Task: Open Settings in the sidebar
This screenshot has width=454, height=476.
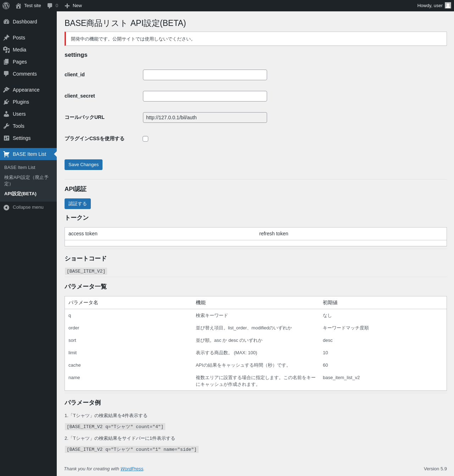Action: (28, 138)
